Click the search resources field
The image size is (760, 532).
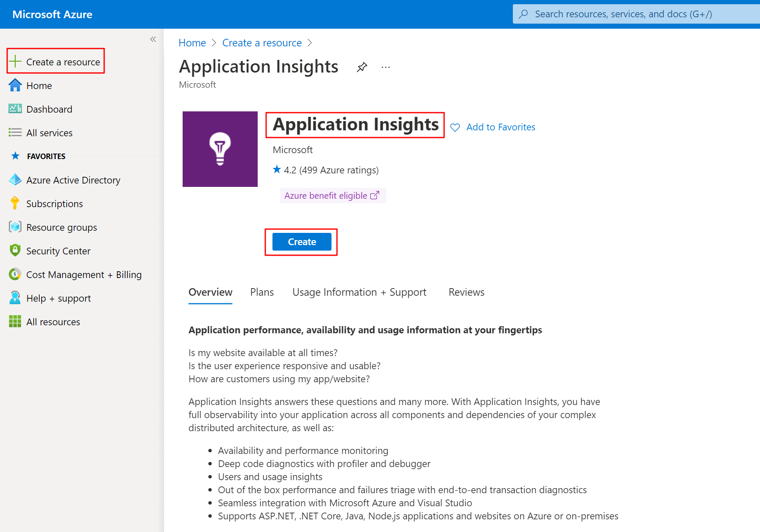click(x=633, y=14)
